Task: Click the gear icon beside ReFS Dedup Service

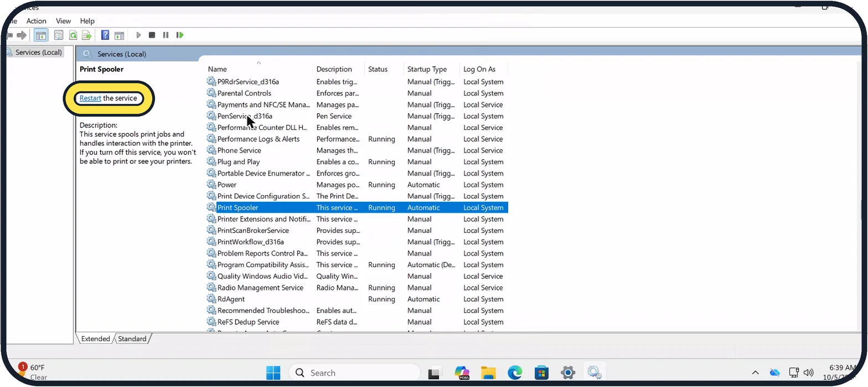Action: pyautogui.click(x=211, y=322)
